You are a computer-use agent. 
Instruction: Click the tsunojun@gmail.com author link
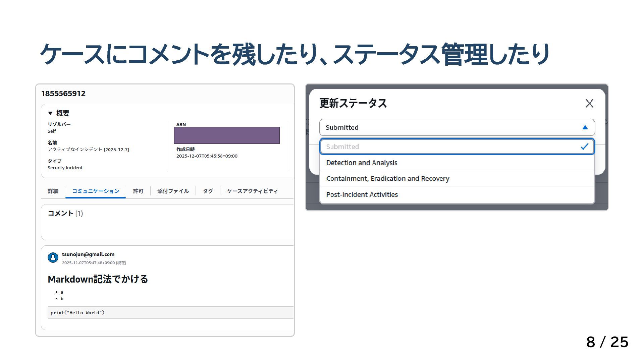coord(88,254)
